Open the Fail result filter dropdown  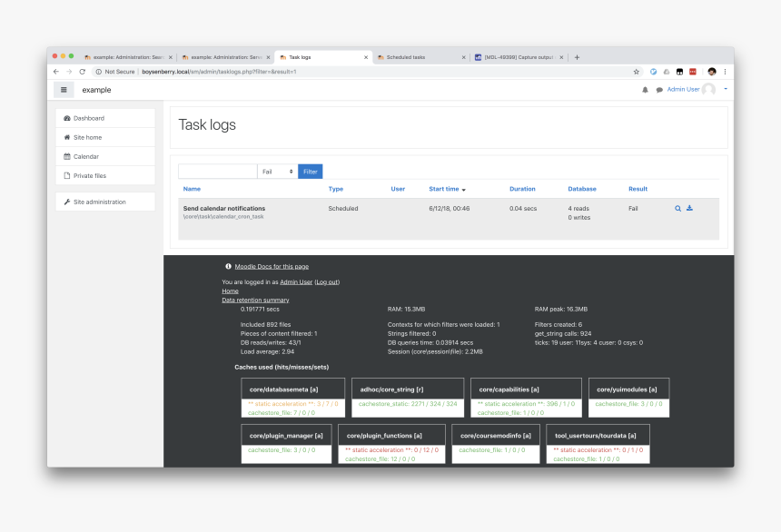pos(277,172)
